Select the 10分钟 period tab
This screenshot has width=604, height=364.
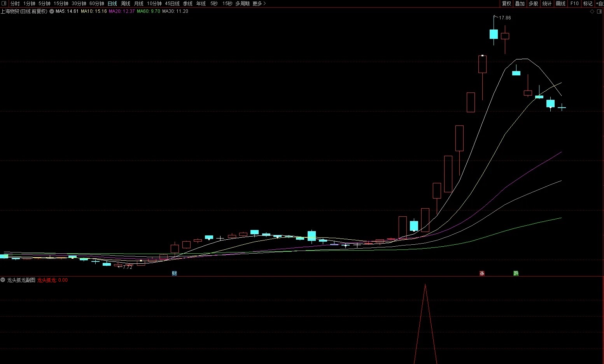[x=154, y=3]
